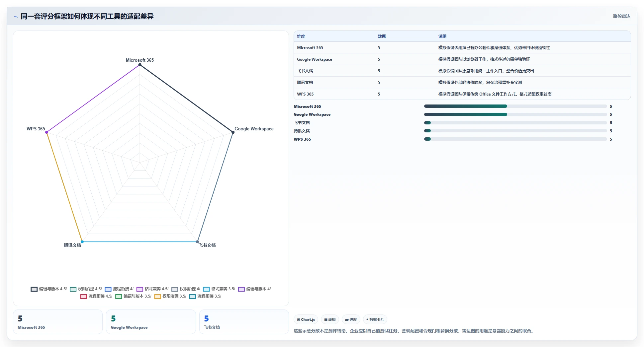Click the Google Workspace progress bar
644x347 pixels.
pyautogui.click(x=515, y=114)
